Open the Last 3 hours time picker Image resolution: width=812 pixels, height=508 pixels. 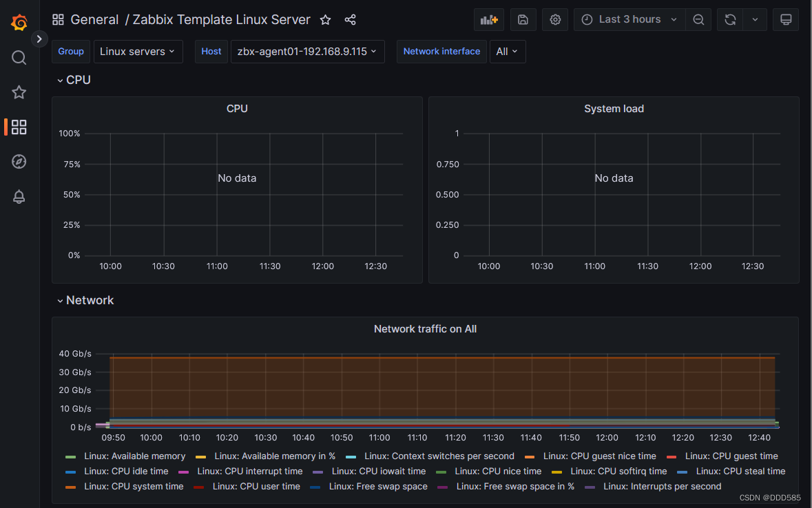pos(627,19)
